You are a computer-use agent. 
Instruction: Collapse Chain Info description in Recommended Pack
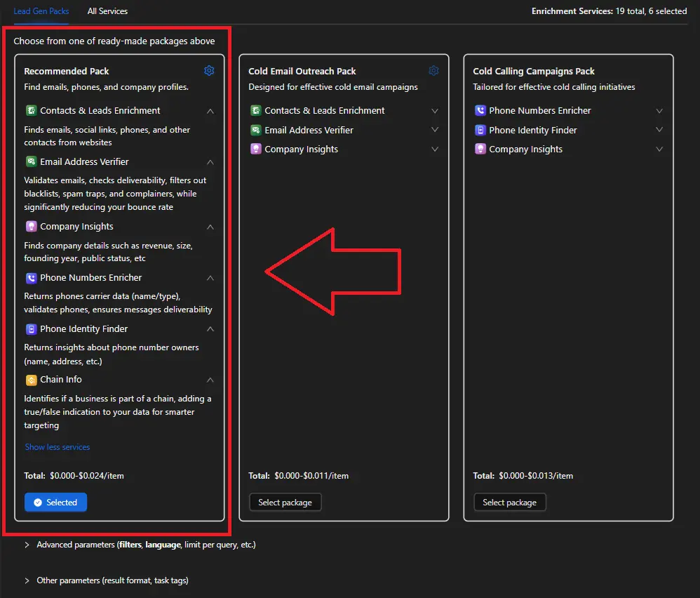pos(210,380)
